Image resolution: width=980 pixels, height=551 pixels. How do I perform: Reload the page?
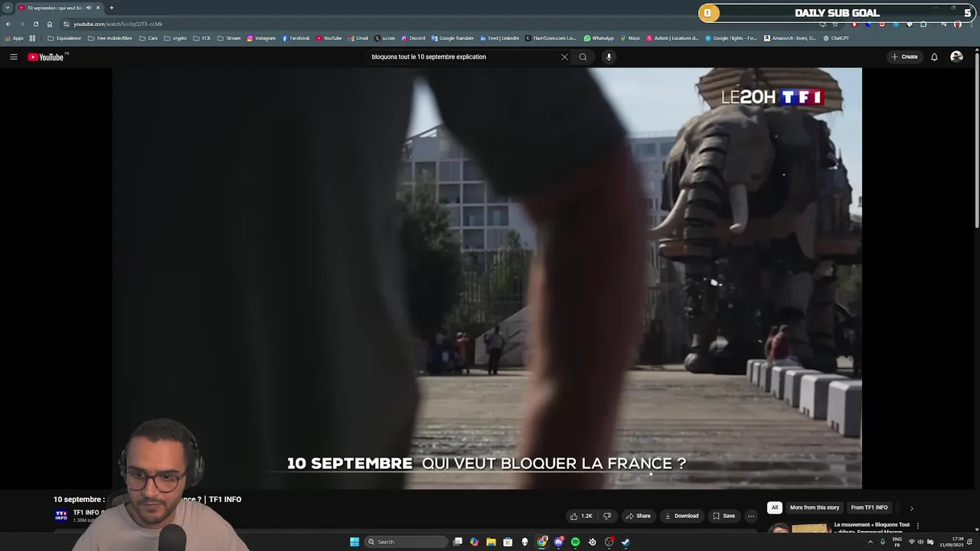[x=35, y=24]
